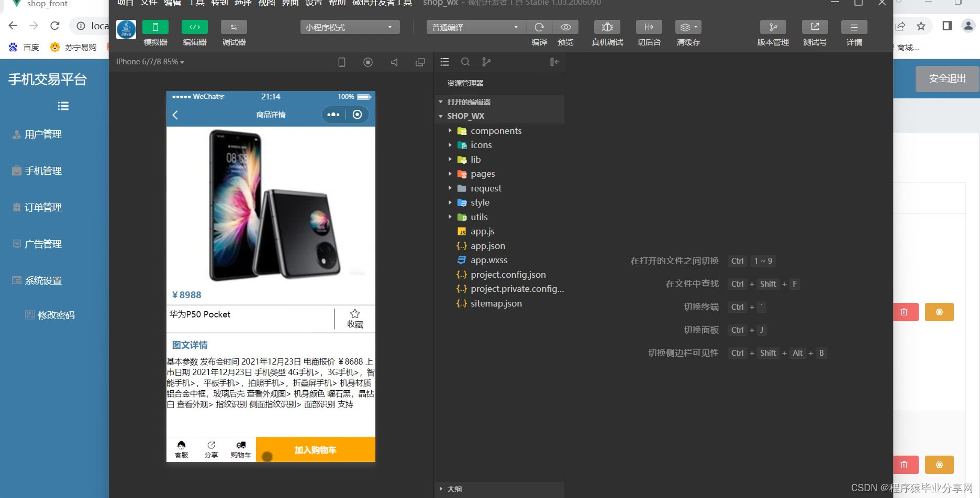Open the 清缓存 clear cache menu

pyautogui.click(x=688, y=27)
